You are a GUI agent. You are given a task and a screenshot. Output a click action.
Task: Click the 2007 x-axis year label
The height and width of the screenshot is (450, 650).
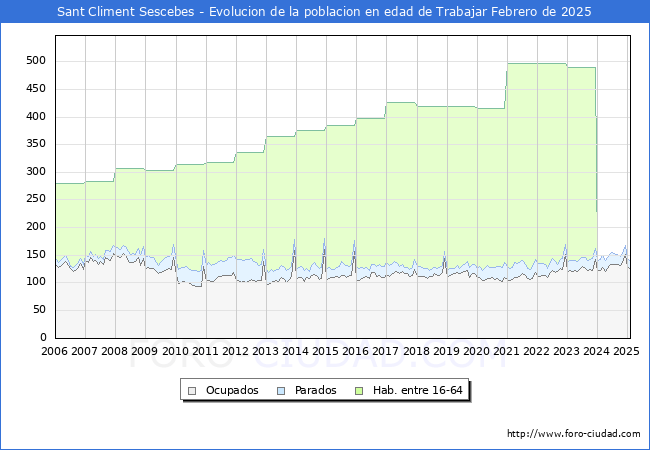(84, 351)
